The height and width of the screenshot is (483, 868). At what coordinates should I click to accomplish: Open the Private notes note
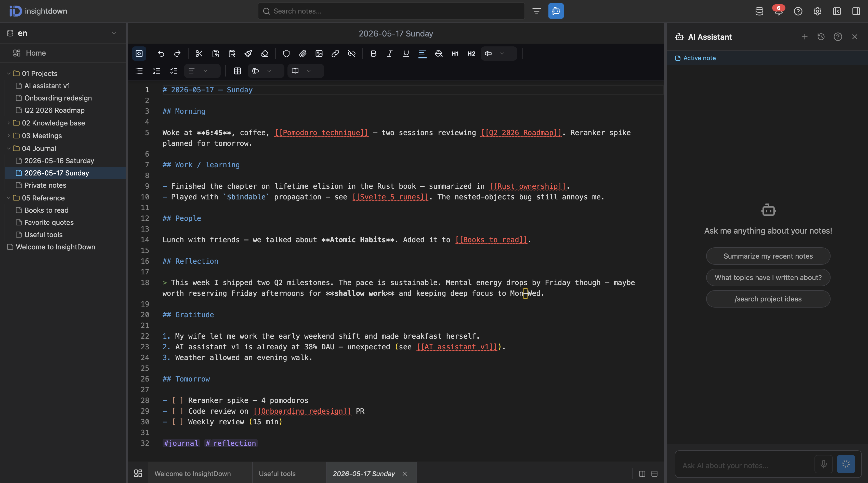pos(45,185)
